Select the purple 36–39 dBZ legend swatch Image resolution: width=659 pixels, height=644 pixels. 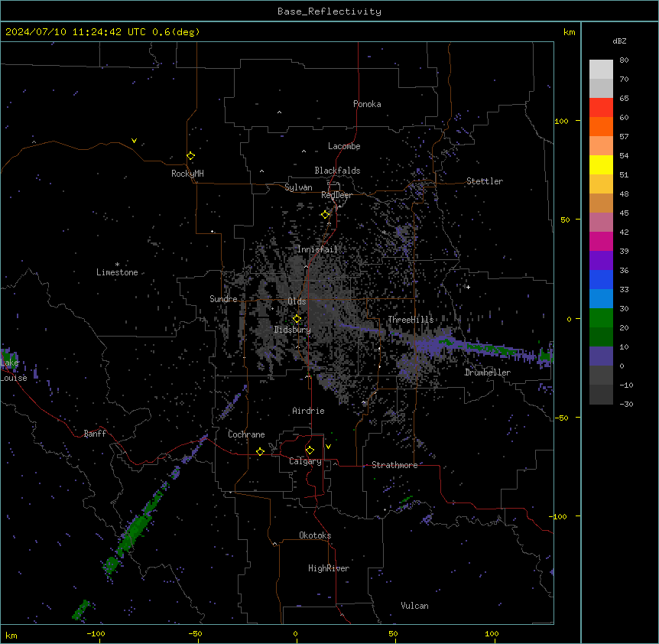[x=601, y=260]
